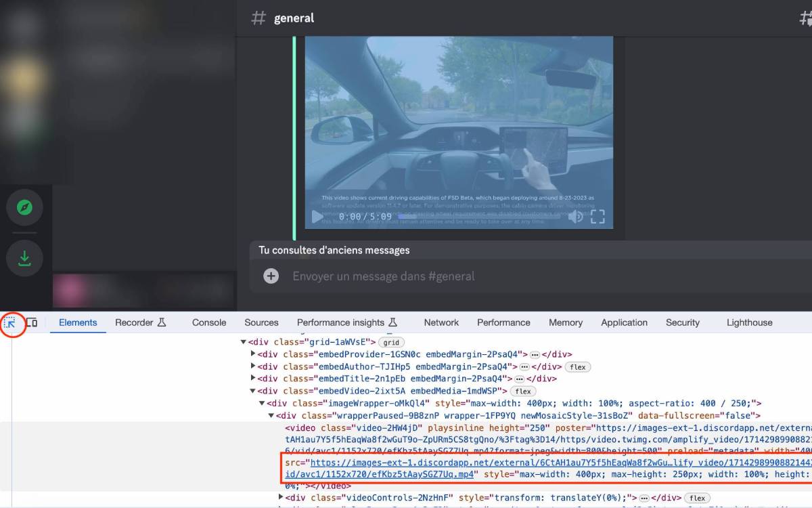Toggle the flex badge on embedVideo div

(x=523, y=391)
